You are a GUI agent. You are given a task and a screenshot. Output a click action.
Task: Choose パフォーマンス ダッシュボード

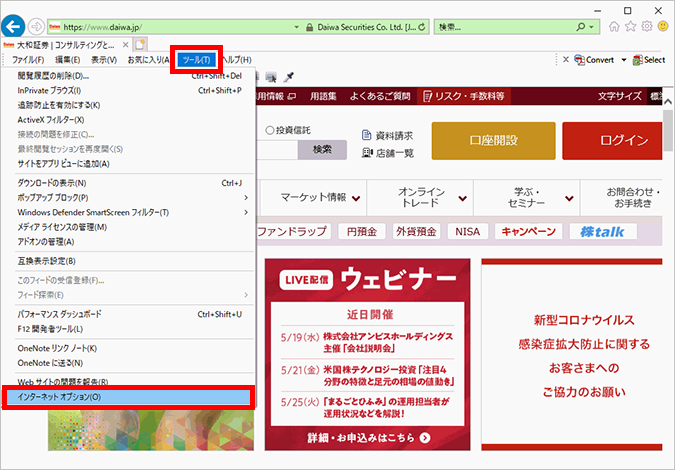129,314
